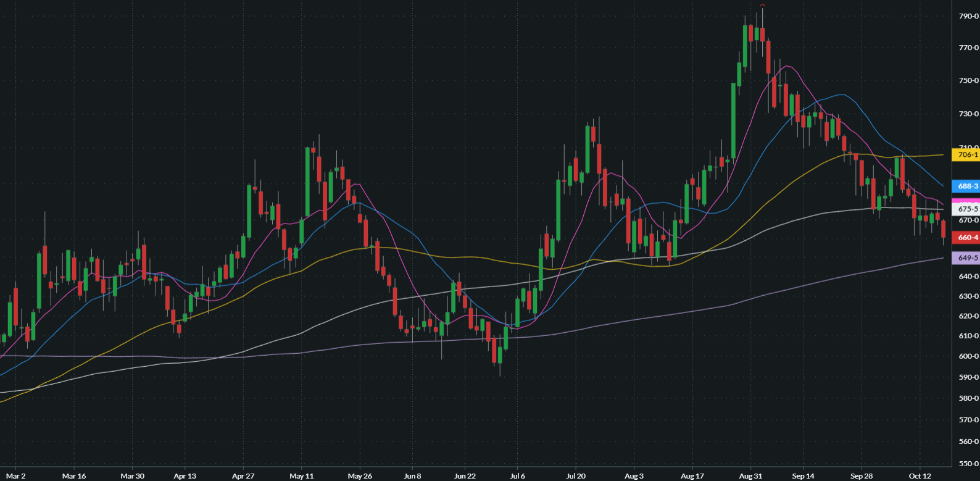The width and height of the screenshot is (980, 481).
Task: Click the yellow 706-1 moving average price tag
Action: [x=966, y=155]
